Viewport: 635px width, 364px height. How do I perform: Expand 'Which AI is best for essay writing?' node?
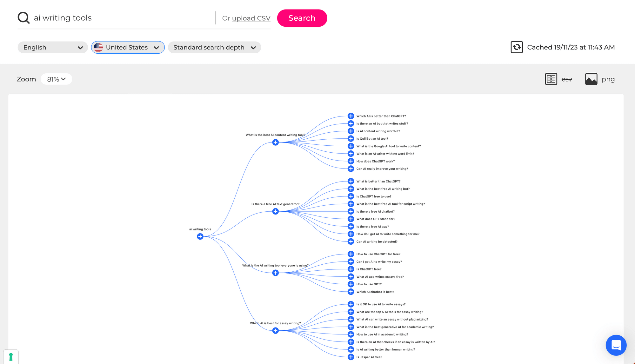pos(276,331)
